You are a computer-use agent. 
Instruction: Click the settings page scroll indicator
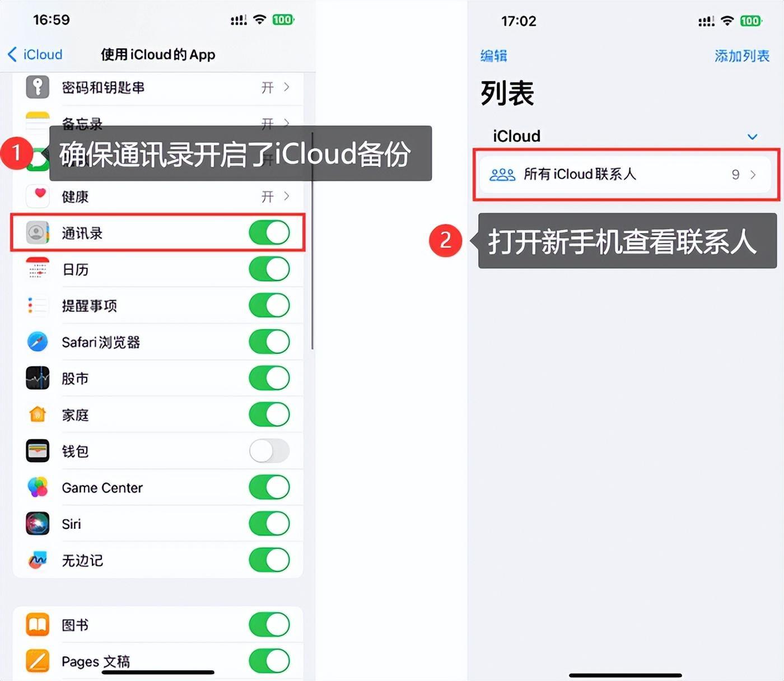pos(312,241)
